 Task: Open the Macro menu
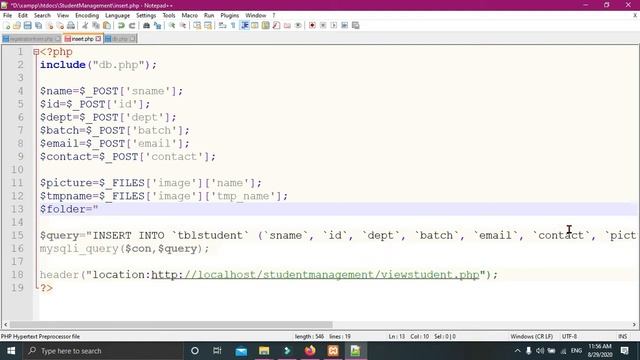pyautogui.click(x=189, y=15)
